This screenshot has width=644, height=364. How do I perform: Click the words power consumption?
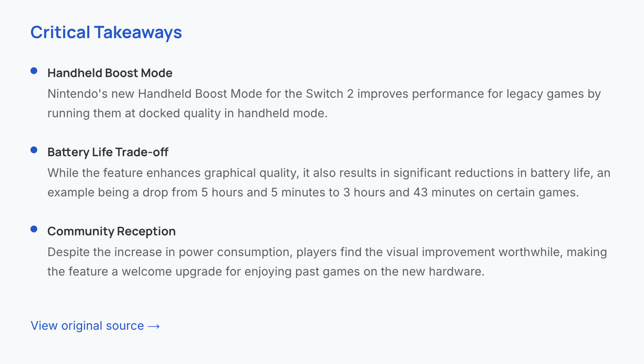tap(234, 252)
